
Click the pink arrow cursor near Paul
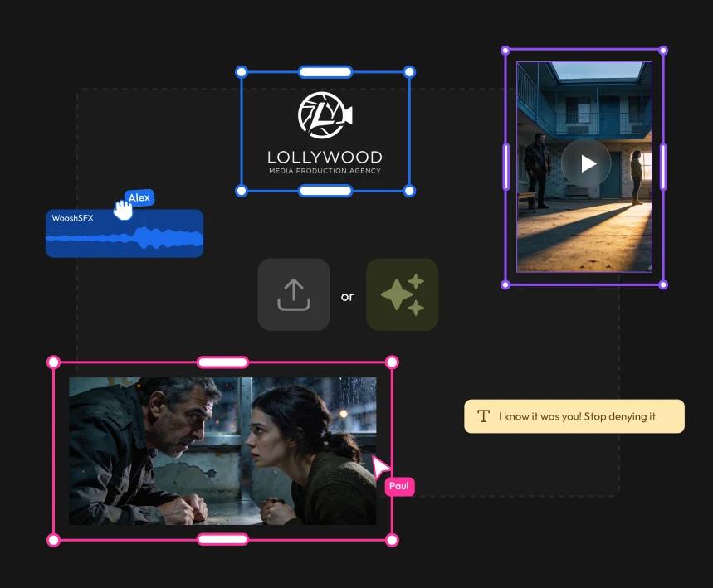pyautogui.click(x=381, y=467)
